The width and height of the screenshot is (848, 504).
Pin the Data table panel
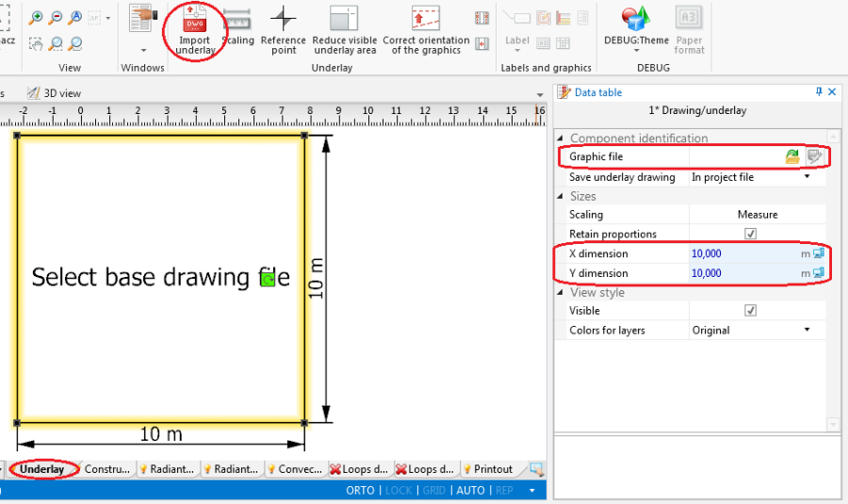tap(818, 92)
